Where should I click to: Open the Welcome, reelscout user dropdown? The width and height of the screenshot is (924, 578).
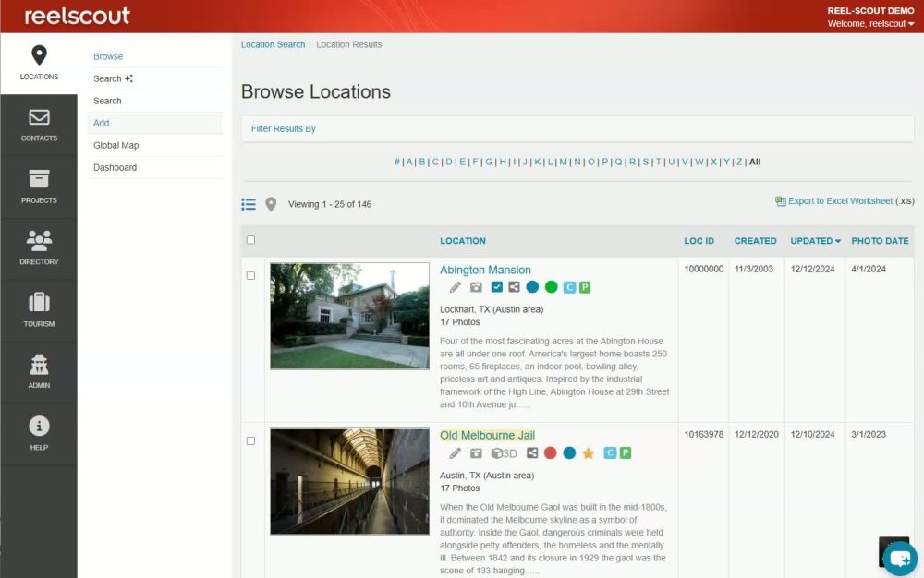pyautogui.click(x=870, y=23)
